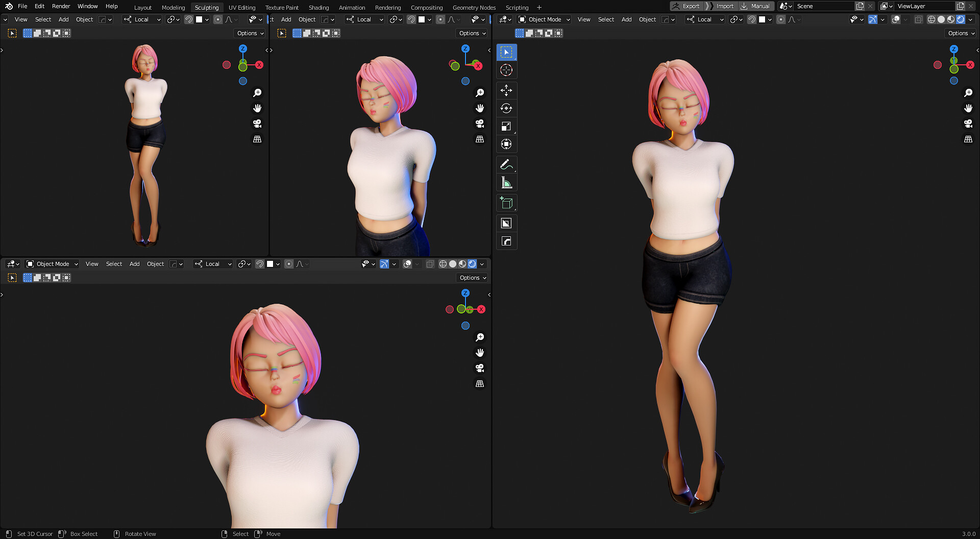Open the Local transform orientation dropdown
Viewport: 980px width, 539px height.
705,19
